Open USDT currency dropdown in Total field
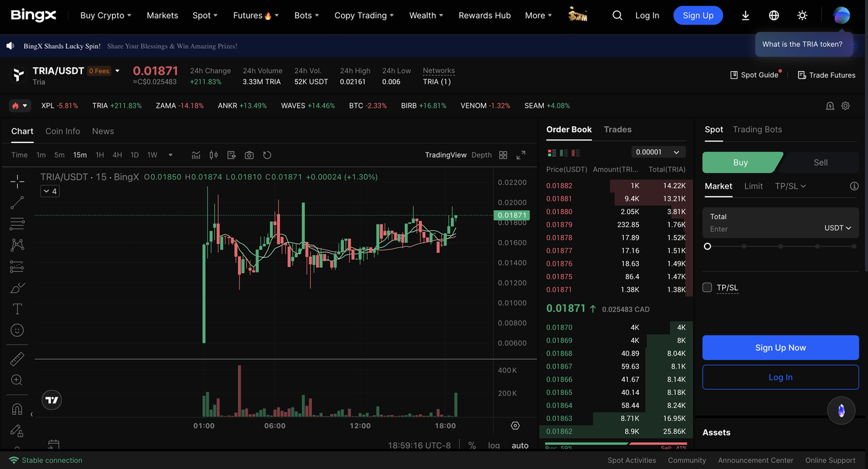 click(837, 228)
